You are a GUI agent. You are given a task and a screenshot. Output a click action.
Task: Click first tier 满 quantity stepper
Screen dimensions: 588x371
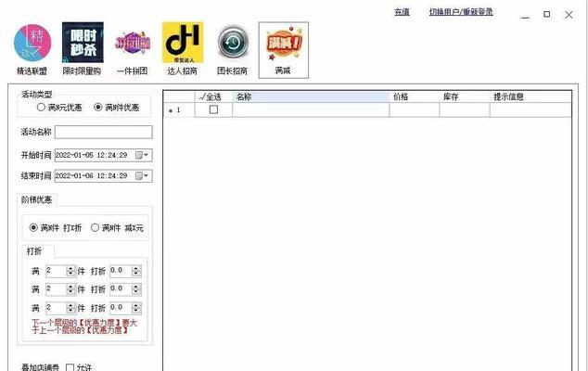[x=70, y=271]
